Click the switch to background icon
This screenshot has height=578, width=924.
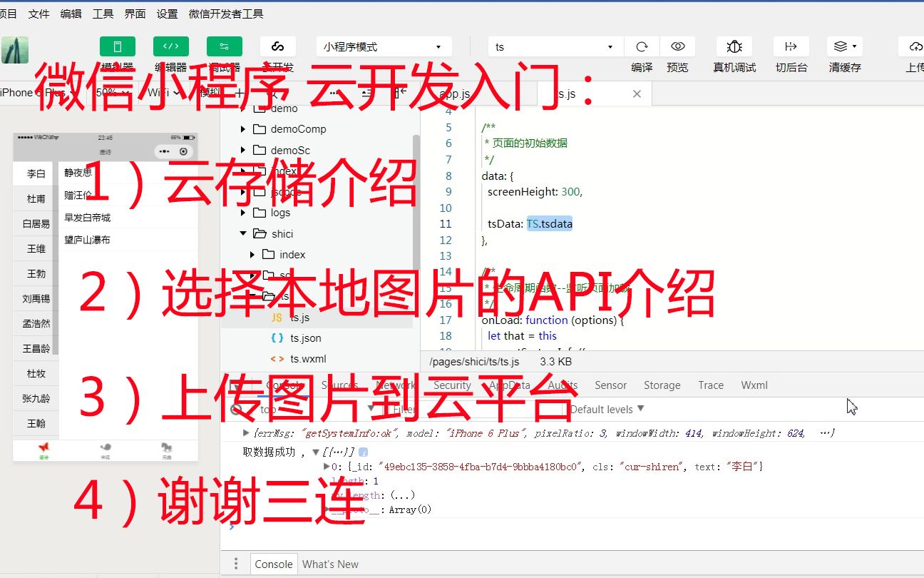(791, 46)
